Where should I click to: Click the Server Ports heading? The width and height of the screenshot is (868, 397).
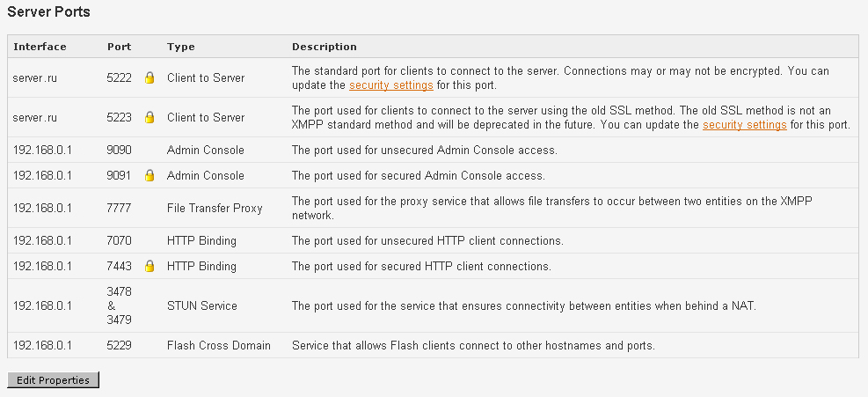(x=48, y=11)
